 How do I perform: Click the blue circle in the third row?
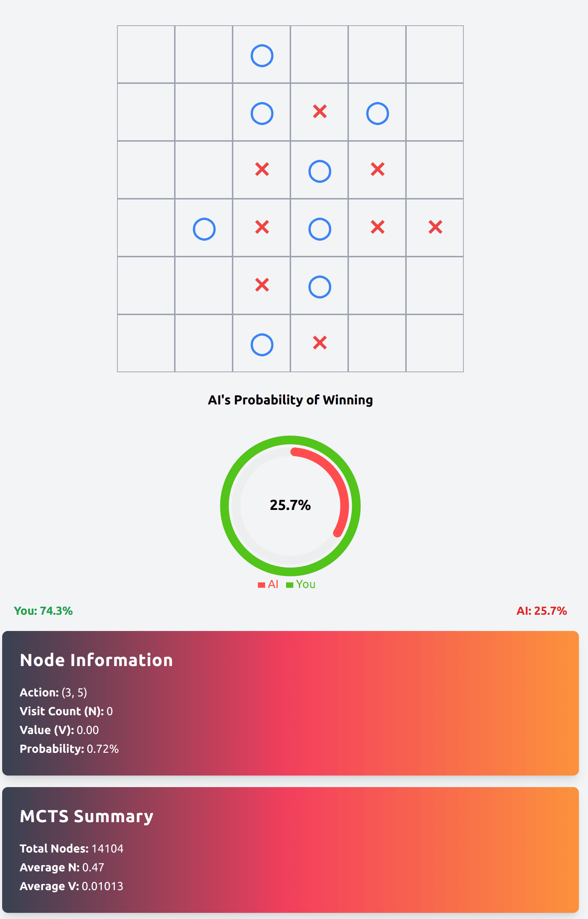[x=320, y=171]
